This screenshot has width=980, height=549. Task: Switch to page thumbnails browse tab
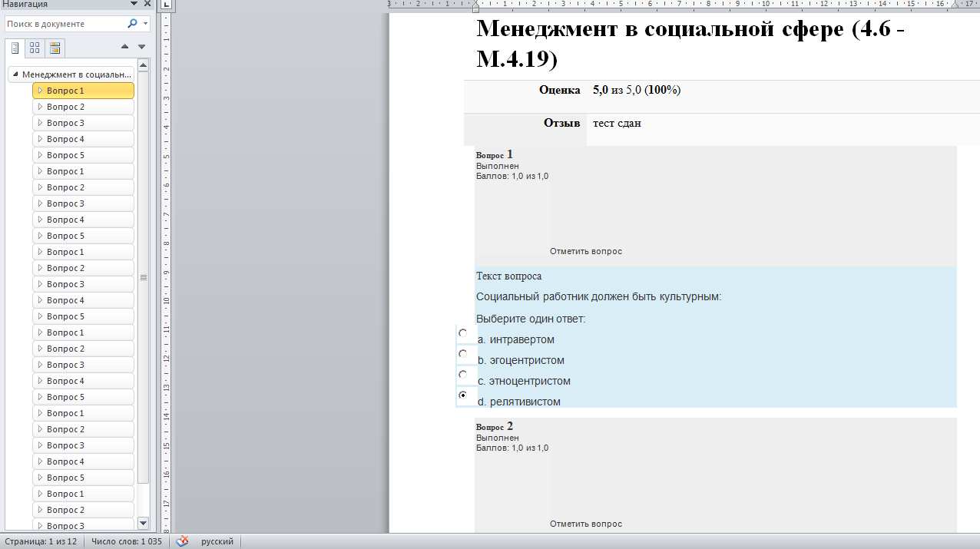pyautogui.click(x=35, y=48)
